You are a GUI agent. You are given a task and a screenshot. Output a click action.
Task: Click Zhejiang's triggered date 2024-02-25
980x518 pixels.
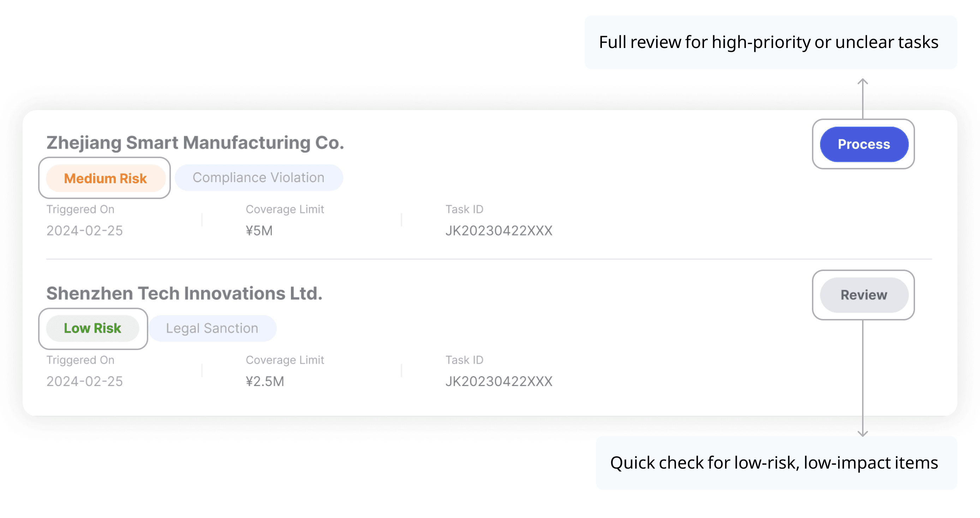[x=84, y=230]
